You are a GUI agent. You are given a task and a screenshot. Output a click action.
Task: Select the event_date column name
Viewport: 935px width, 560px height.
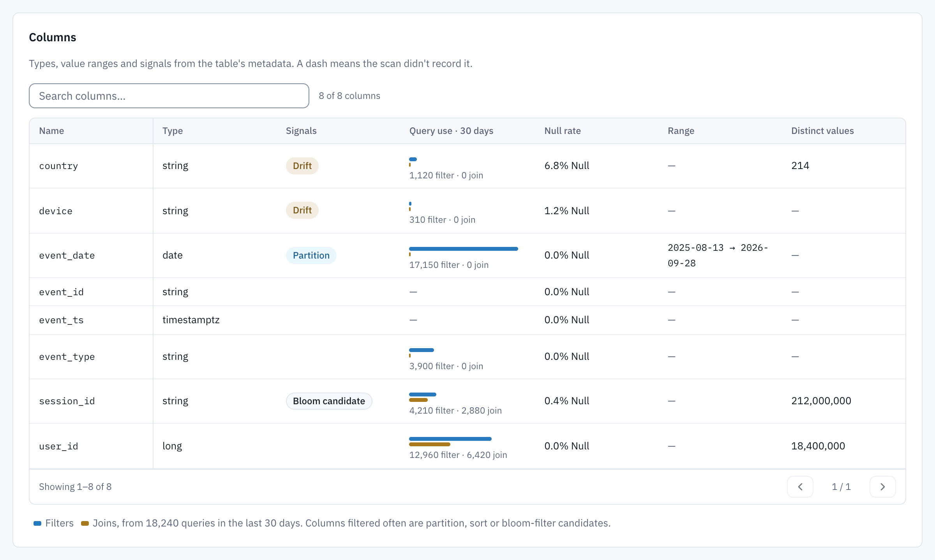click(67, 255)
